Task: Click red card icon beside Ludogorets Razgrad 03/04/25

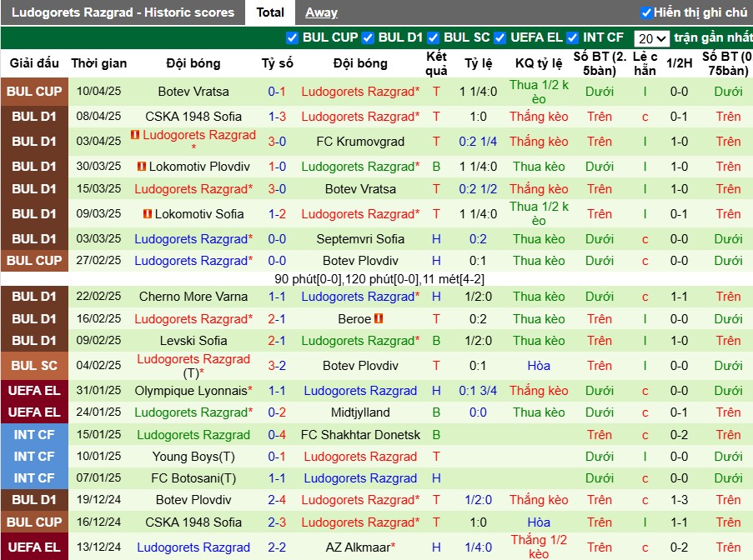Action: click(135, 135)
